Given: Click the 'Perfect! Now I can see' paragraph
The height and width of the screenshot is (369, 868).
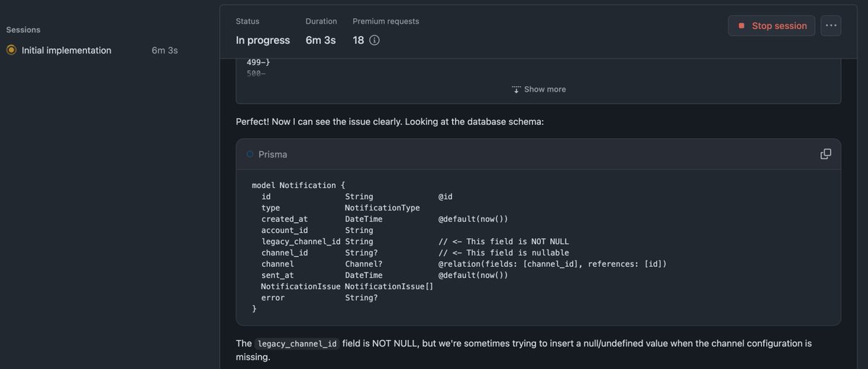Looking at the screenshot, I should [390, 122].
